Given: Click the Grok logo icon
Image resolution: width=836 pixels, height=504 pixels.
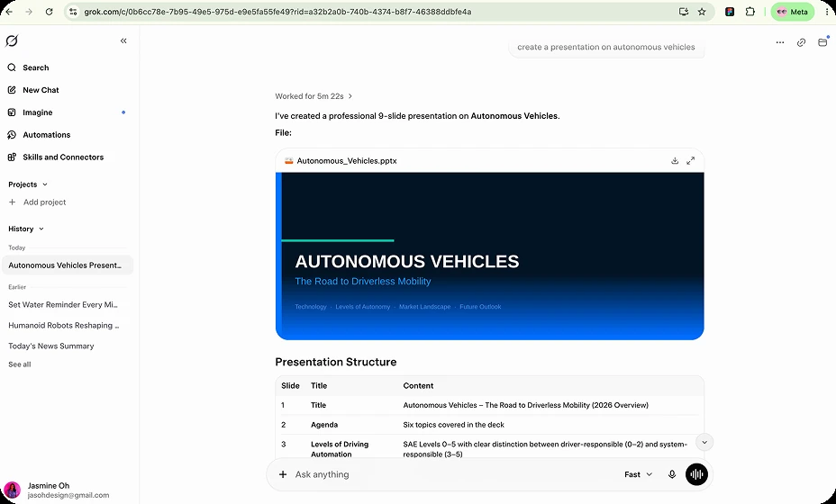Looking at the screenshot, I should coord(11,40).
